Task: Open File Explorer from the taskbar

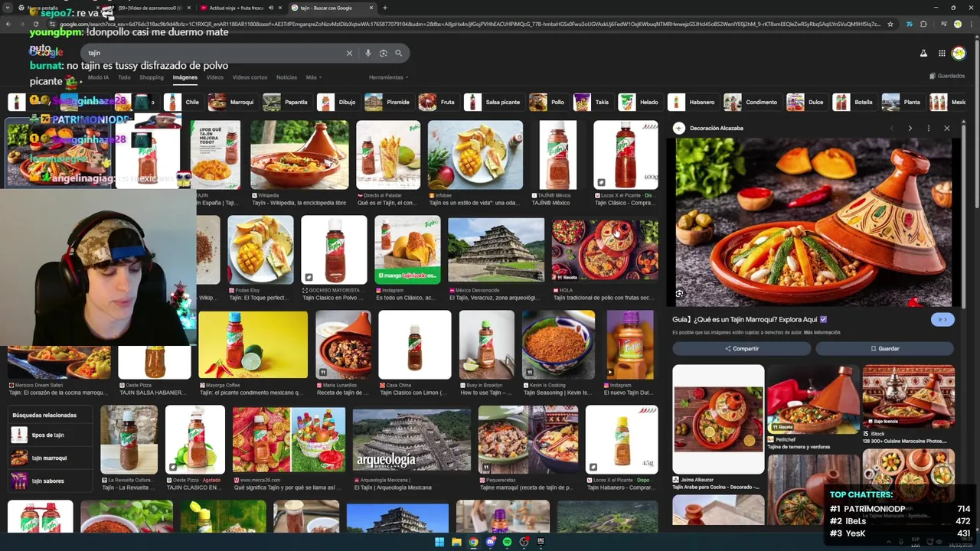Action: (x=456, y=542)
